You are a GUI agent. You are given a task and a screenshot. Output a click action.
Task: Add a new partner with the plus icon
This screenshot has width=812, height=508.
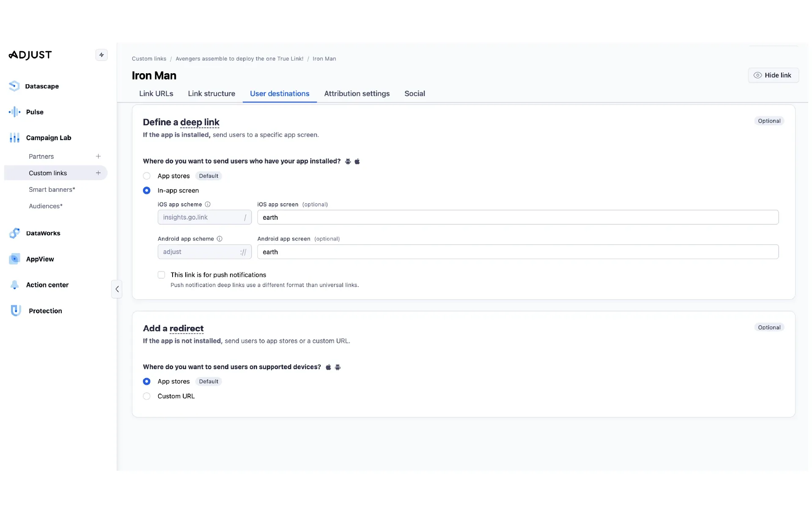[x=98, y=156]
